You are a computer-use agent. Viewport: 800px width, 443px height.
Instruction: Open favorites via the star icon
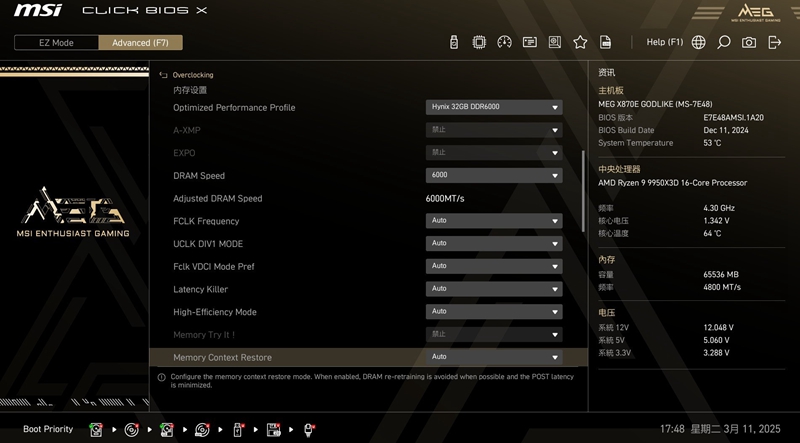[x=580, y=43]
